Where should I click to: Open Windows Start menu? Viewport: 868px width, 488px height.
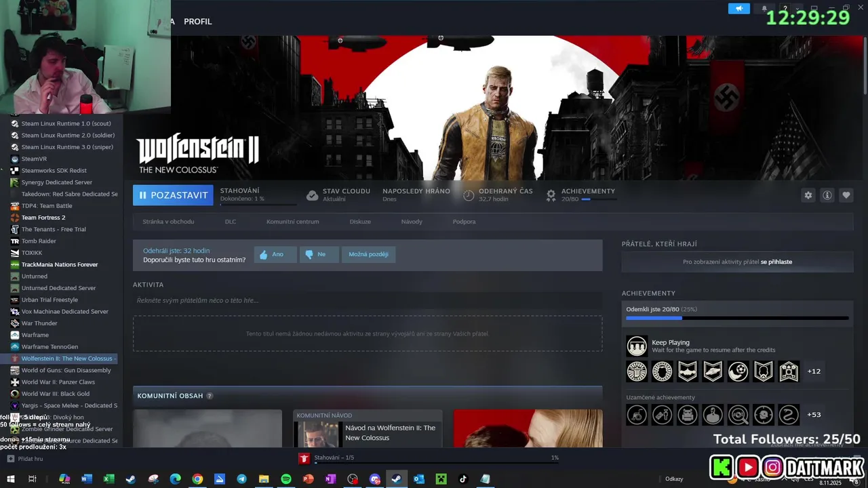click(10, 479)
